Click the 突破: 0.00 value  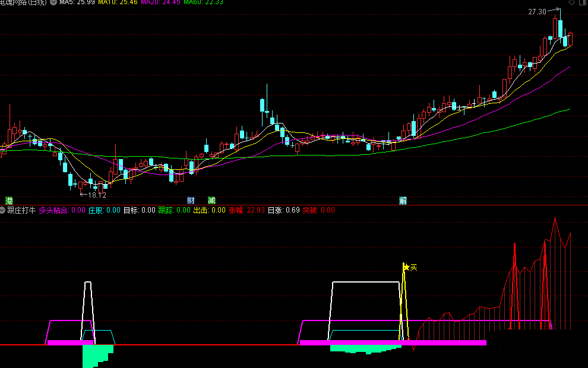pos(319,210)
